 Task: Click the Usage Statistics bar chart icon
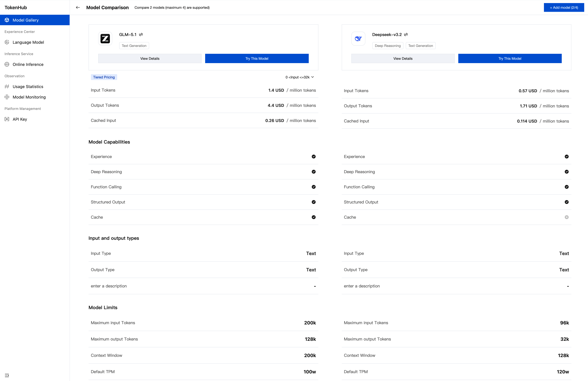tap(7, 86)
